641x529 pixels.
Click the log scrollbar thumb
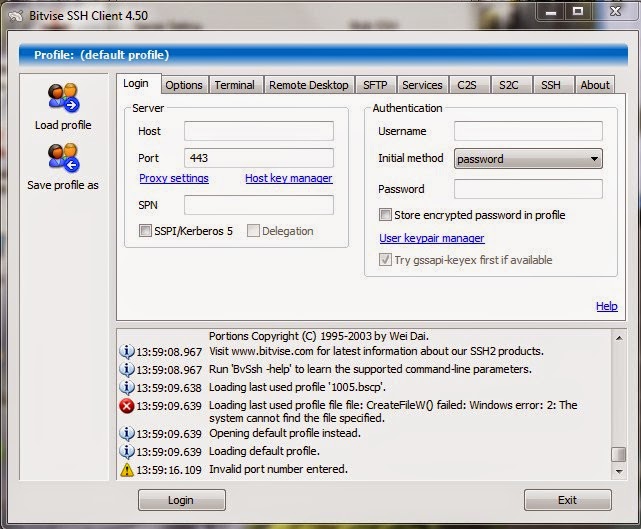(619, 454)
